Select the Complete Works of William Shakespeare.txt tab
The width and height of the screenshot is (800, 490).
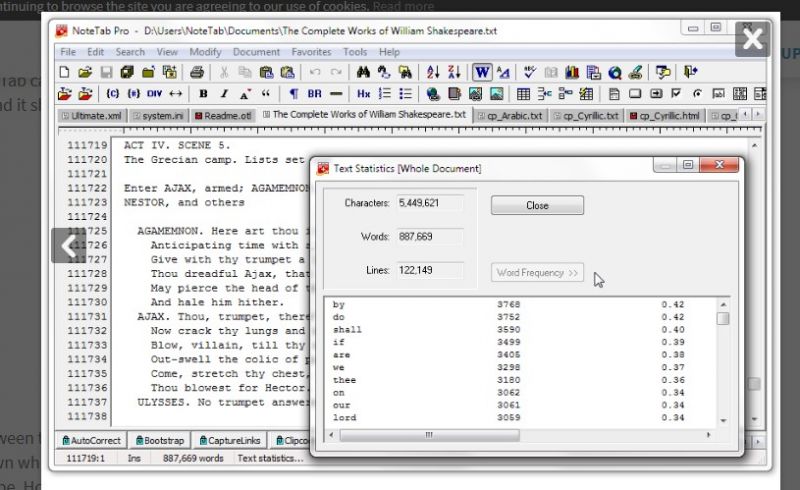[x=364, y=115]
